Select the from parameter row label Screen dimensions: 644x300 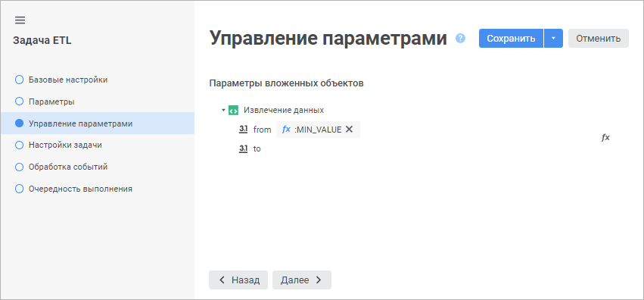click(262, 130)
